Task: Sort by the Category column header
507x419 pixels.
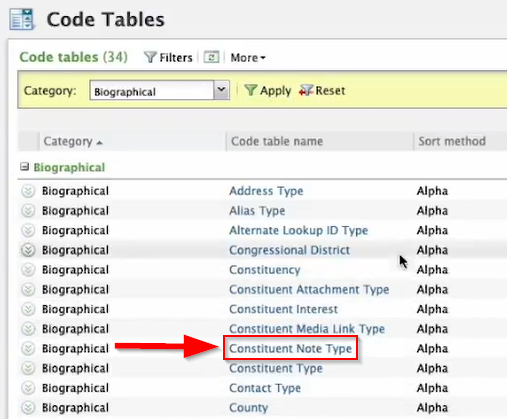Action: pyautogui.click(x=73, y=141)
